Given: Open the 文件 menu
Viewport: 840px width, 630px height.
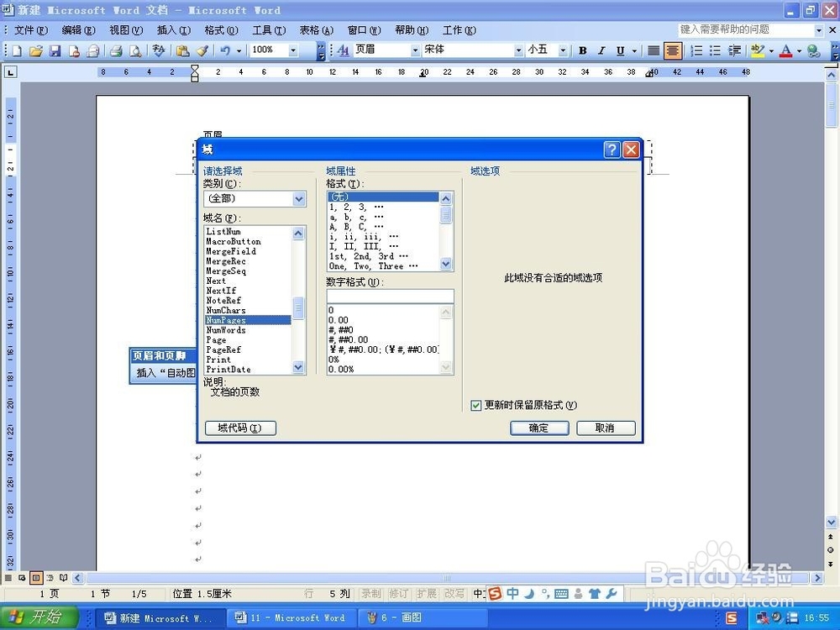Looking at the screenshot, I should (x=30, y=30).
